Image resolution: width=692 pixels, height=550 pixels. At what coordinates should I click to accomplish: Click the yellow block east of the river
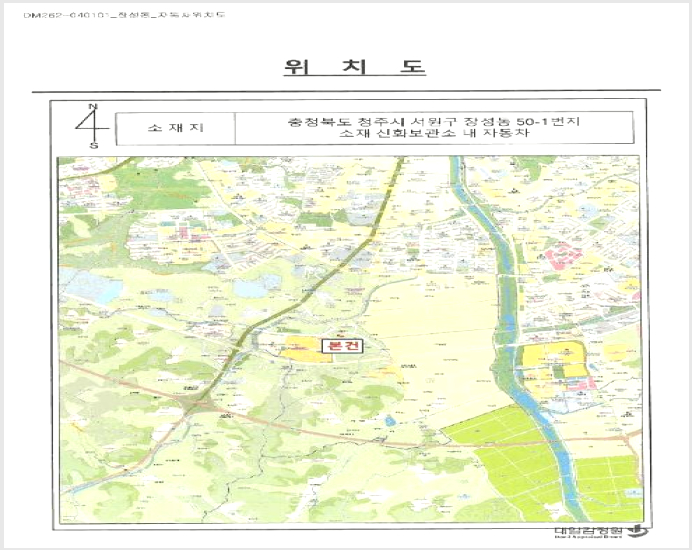point(553,360)
